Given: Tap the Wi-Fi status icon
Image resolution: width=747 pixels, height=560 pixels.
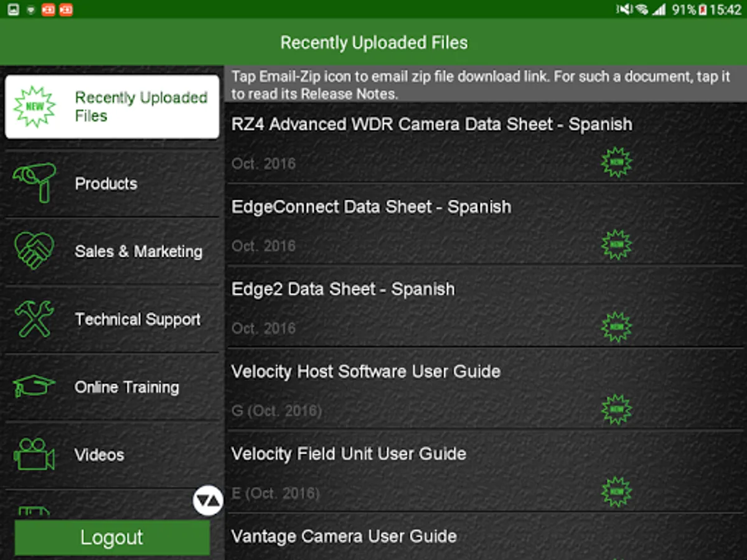Looking at the screenshot, I should [641, 10].
